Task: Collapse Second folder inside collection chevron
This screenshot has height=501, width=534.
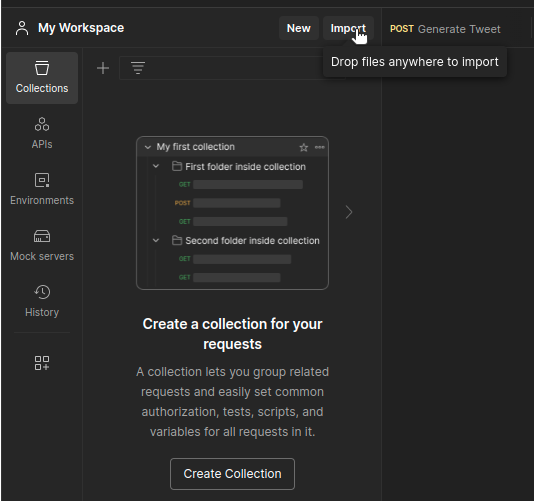Action: click(156, 240)
